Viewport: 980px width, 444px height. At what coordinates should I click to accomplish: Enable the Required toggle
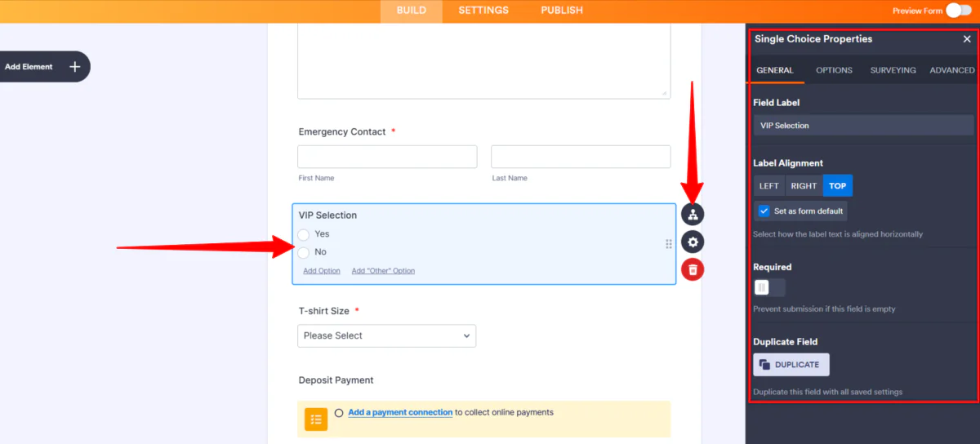click(x=769, y=287)
